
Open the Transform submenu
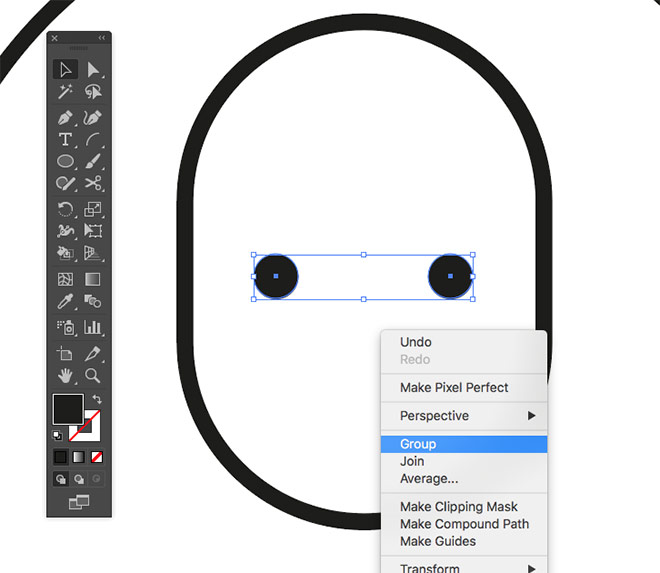[464, 568]
